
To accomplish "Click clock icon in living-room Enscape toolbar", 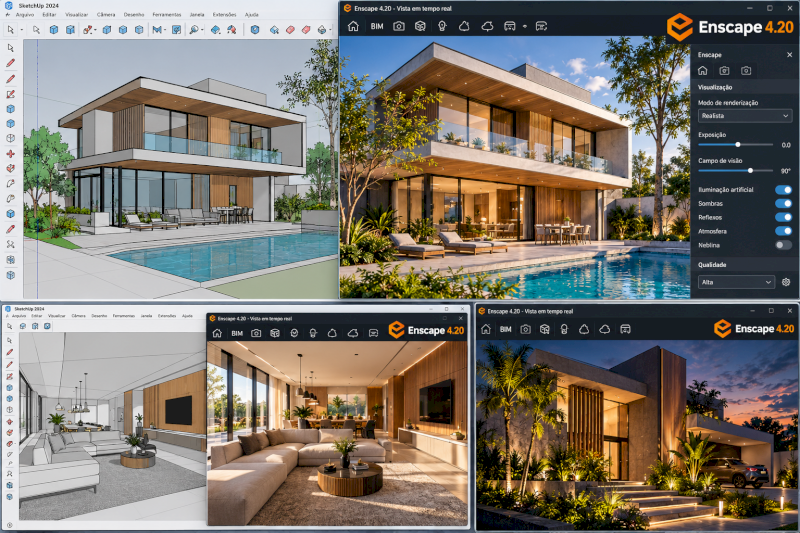I will click(294, 333).
